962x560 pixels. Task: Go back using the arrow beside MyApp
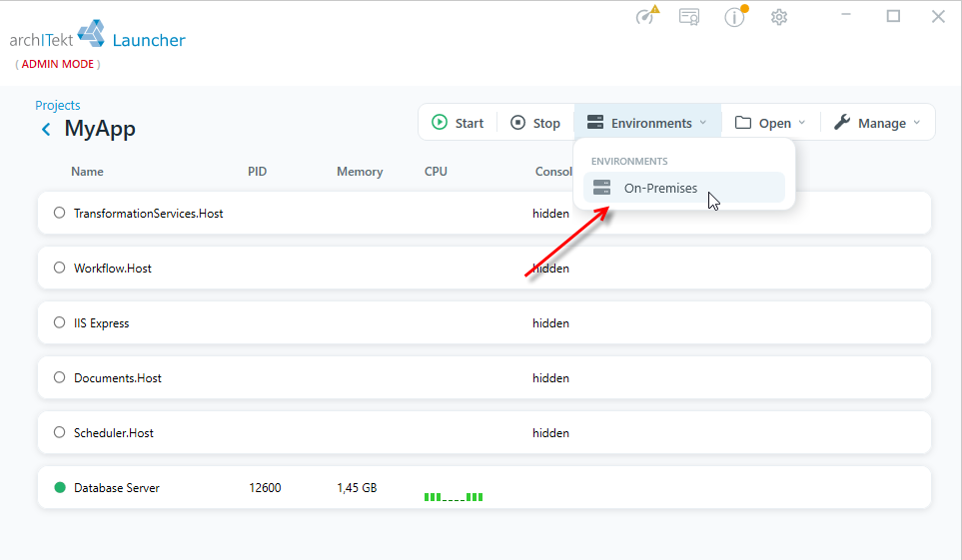click(x=46, y=130)
